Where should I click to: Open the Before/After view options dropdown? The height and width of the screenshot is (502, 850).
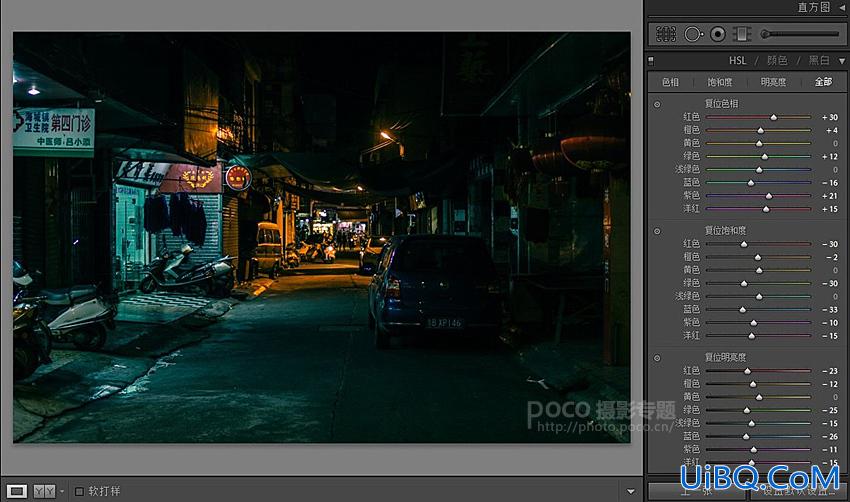(x=61, y=491)
